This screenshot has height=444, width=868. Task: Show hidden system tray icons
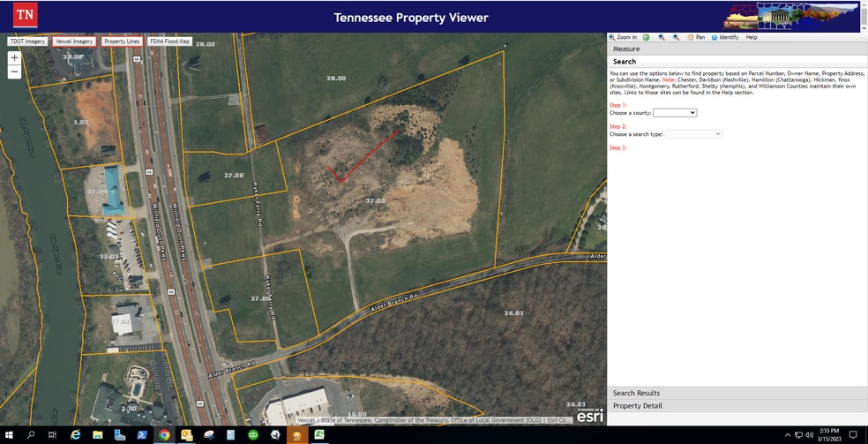[x=788, y=434]
